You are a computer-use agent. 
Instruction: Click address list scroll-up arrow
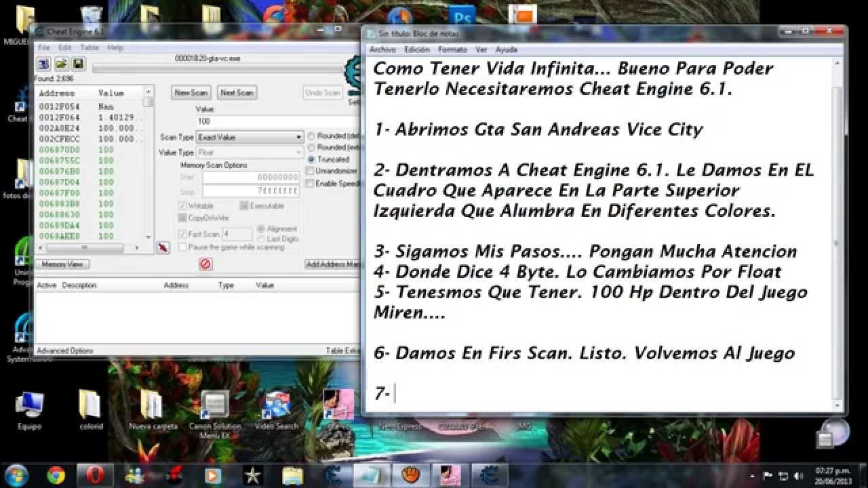[149, 92]
